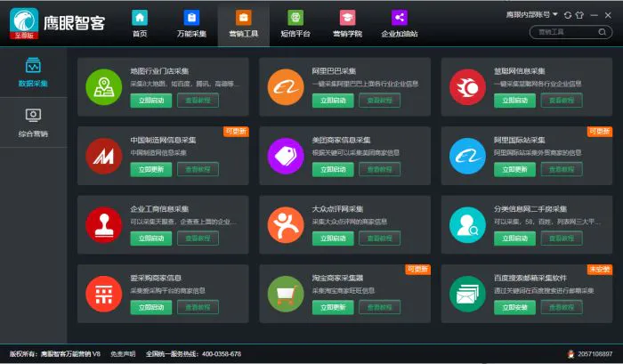This screenshot has width=623, height=364.
Task: Click 立即更新 for 阿里国际站采集
Action: pyautogui.click(x=514, y=169)
